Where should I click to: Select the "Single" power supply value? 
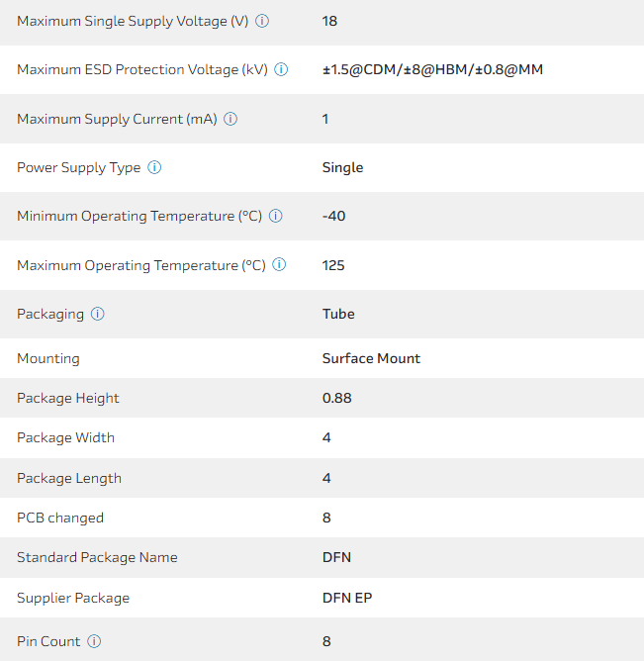pyautogui.click(x=342, y=167)
